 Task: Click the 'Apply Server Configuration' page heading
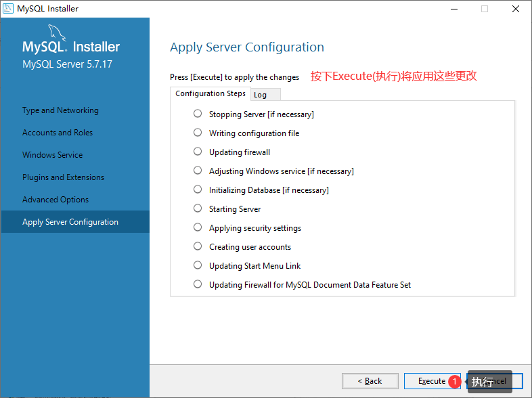pyautogui.click(x=247, y=47)
